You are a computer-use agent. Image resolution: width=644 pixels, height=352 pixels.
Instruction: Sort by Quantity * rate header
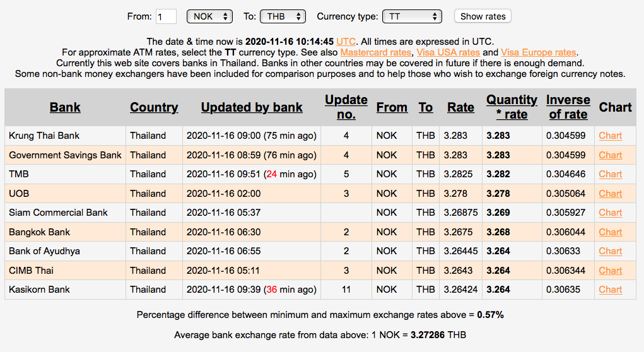512,107
